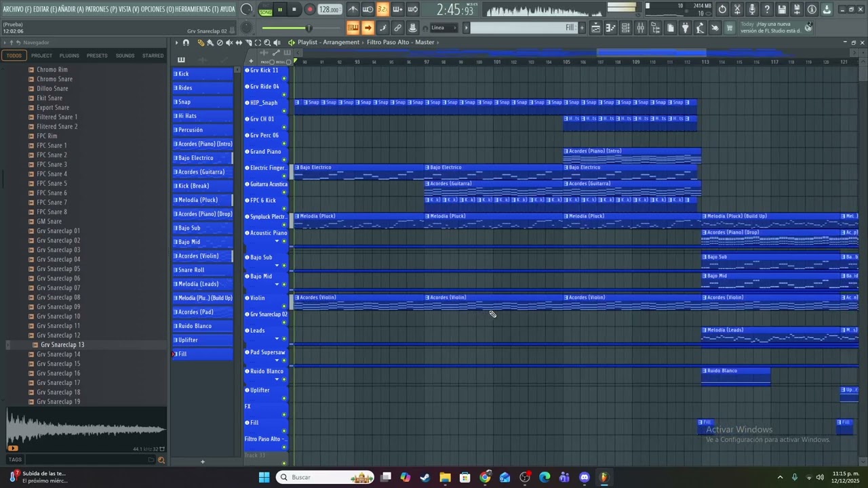The image size is (868, 488).
Task: Select the Slice tool in playlist toolbar
Action: point(248,43)
